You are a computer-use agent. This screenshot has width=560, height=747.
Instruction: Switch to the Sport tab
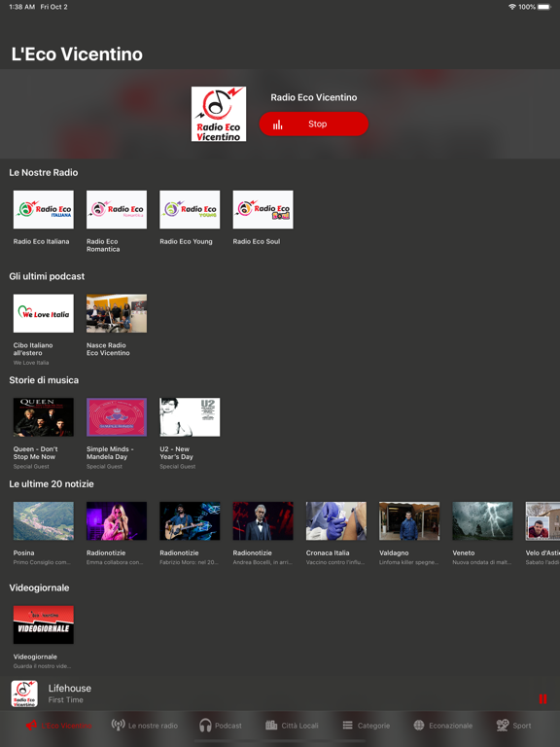(513, 726)
